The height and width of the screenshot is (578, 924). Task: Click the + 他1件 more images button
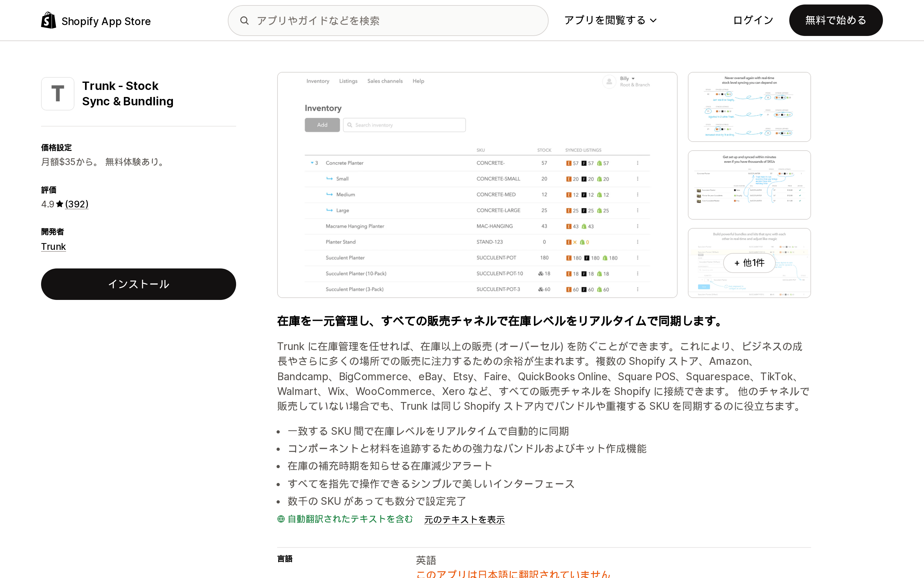click(x=749, y=263)
